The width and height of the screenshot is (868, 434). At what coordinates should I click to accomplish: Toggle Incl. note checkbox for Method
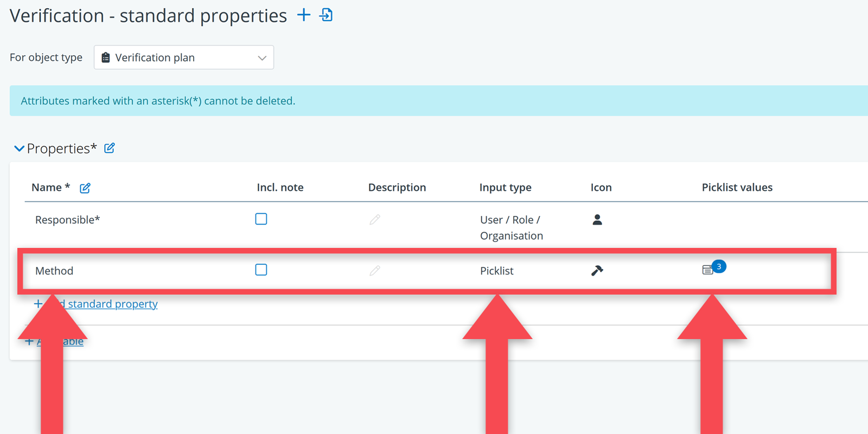261,270
